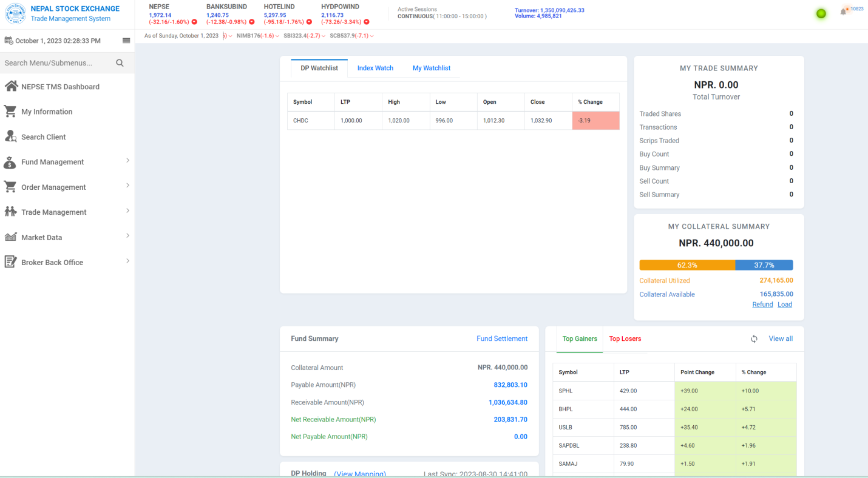The width and height of the screenshot is (868, 478).
Task: Switch to the Top Losers tab
Action: pyautogui.click(x=625, y=338)
